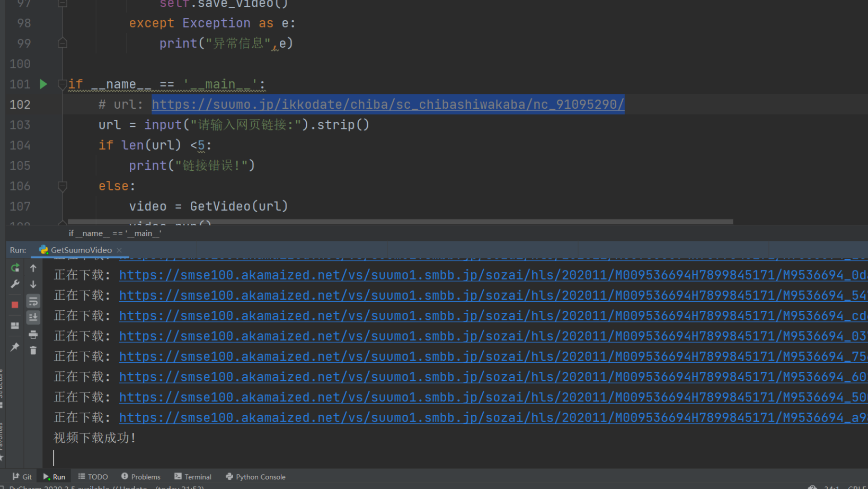Viewport: 868px width, 489px height.
Task: Open download link ending M9536694_03
Action: 493,336
